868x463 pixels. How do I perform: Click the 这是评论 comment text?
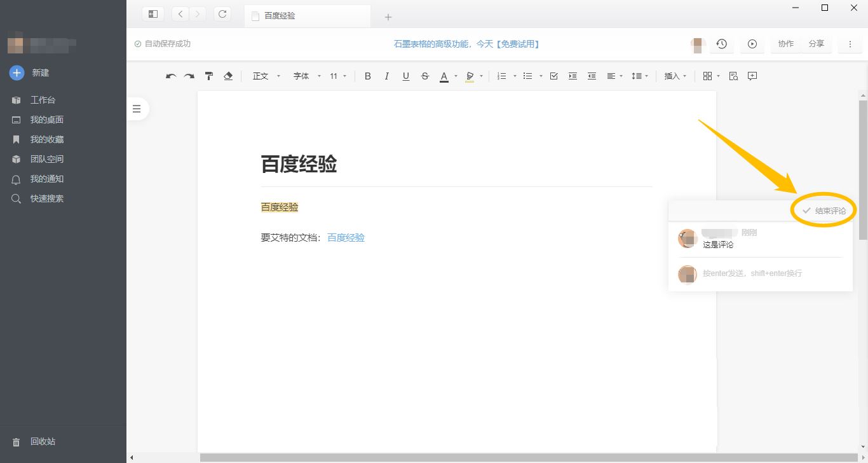pos(718,245)
